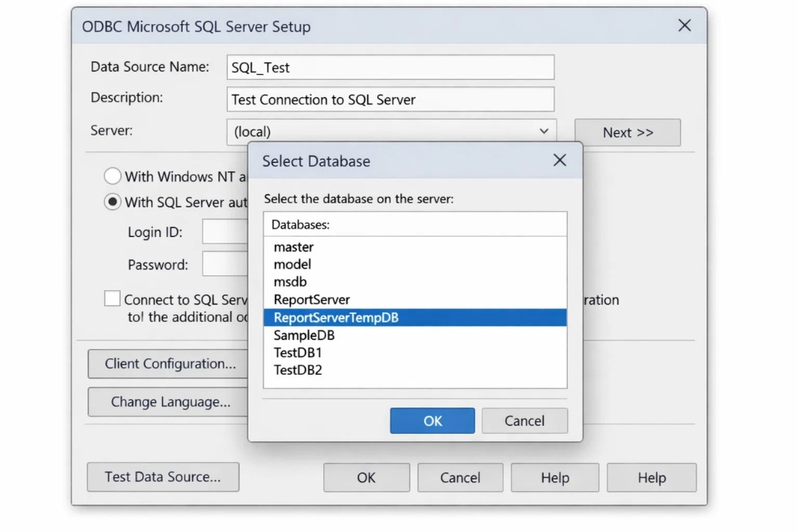
Task: Run Test Data Source check
Action: click(163, 477)
